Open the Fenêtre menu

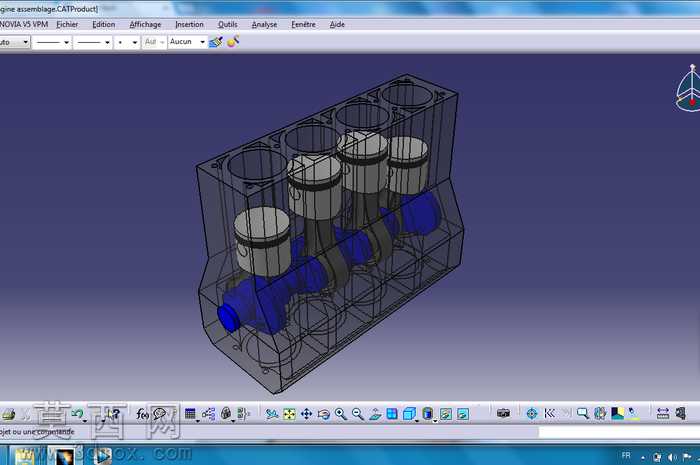click(303, 25)
